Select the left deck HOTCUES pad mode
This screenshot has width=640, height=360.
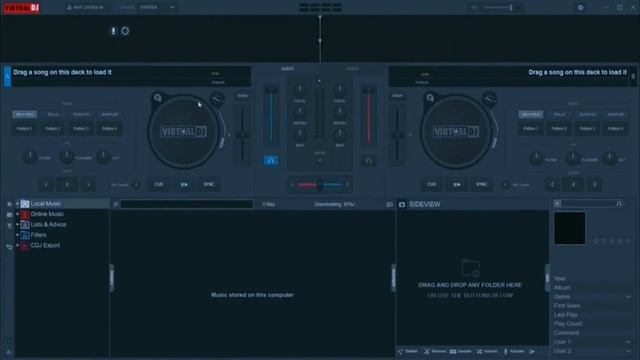point(24,115)
